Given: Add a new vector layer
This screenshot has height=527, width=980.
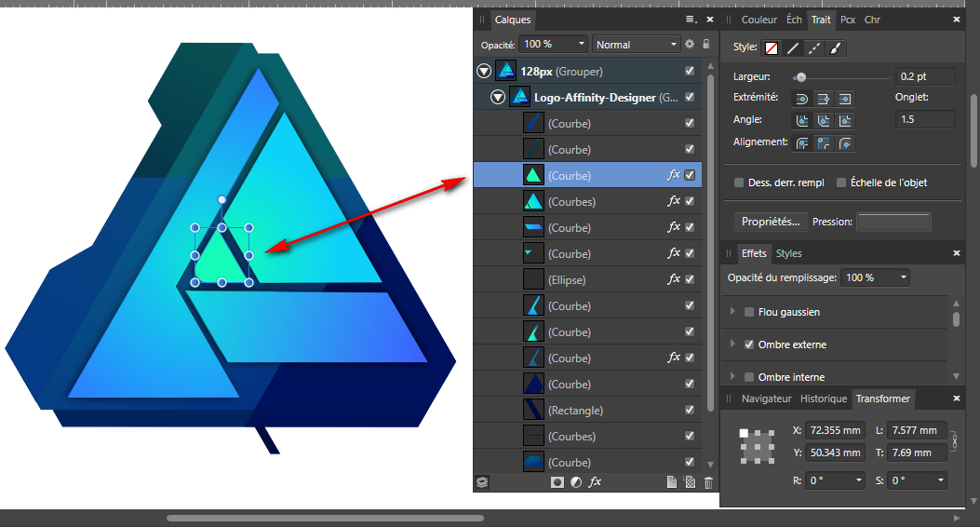Looking at the screenshot, I should 671,482.
